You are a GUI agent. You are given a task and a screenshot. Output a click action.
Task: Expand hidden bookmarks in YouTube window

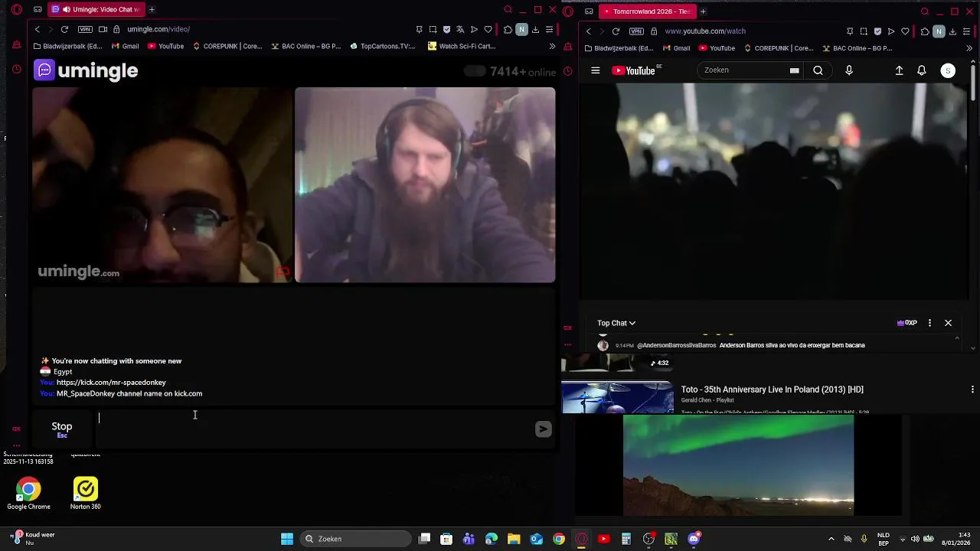tap(969, 48)
